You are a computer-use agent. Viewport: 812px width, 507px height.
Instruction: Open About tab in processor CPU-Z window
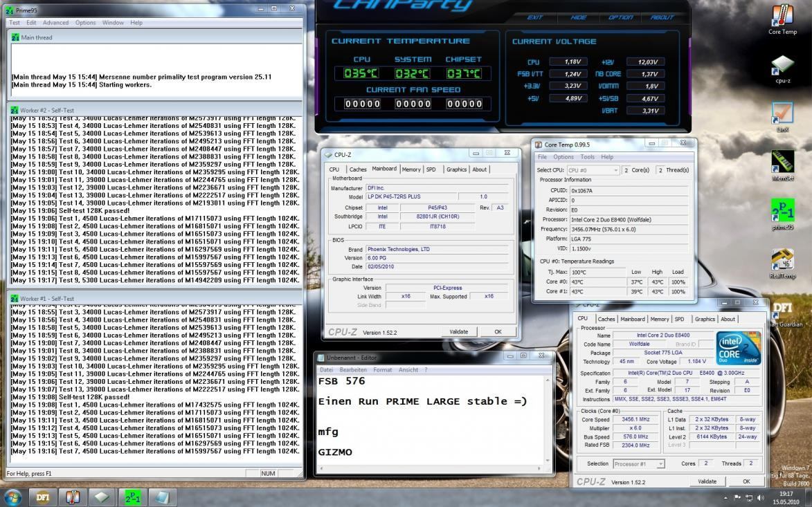pyautogui.click(x=728, y=319)
